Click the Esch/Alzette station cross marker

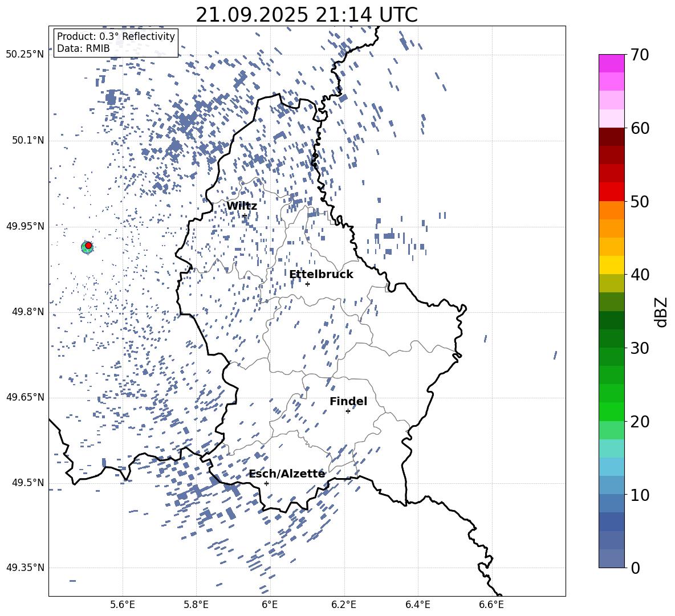(x=266, y=483)
